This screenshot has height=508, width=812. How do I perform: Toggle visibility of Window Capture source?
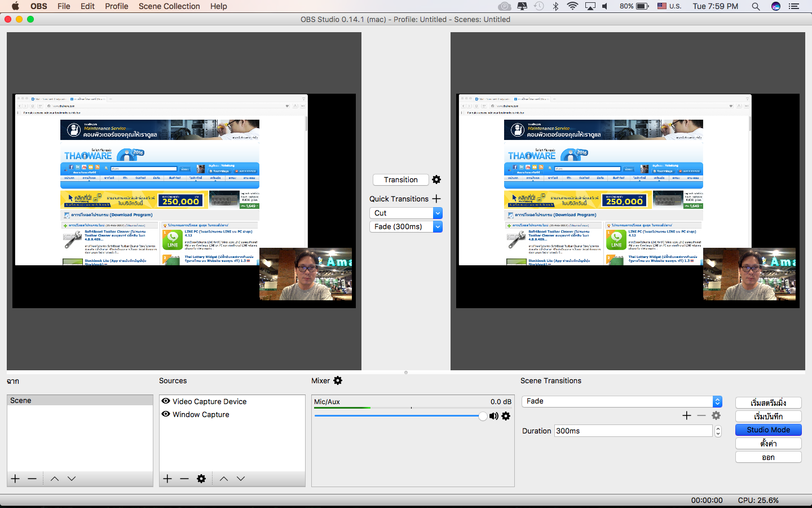166,414
